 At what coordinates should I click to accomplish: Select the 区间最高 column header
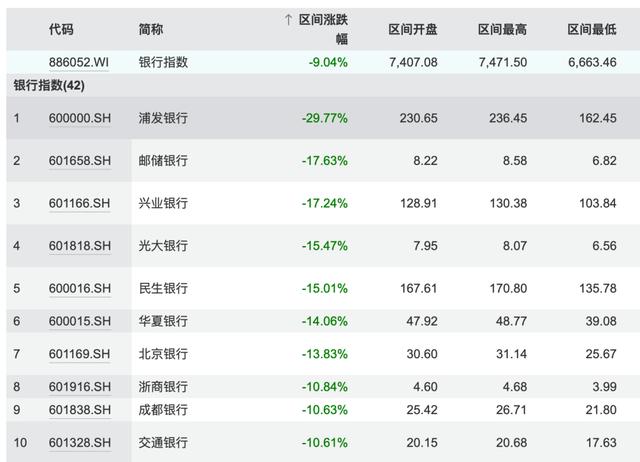[x=503, y=30]
